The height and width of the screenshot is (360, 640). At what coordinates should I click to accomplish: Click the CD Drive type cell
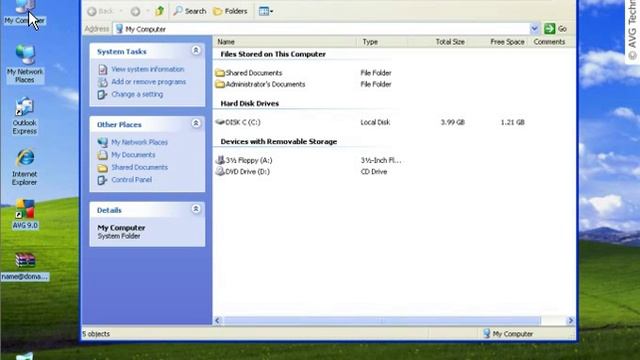click(x=374, y=171)
